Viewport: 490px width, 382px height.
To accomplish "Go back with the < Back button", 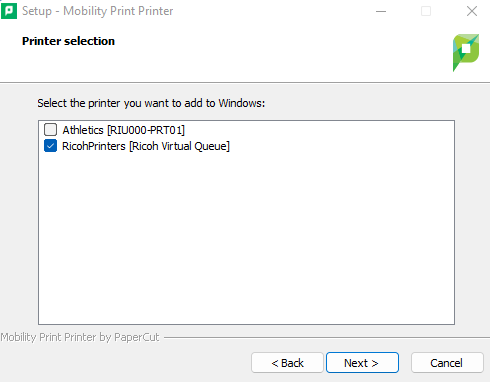I will [x=287, y=363].
